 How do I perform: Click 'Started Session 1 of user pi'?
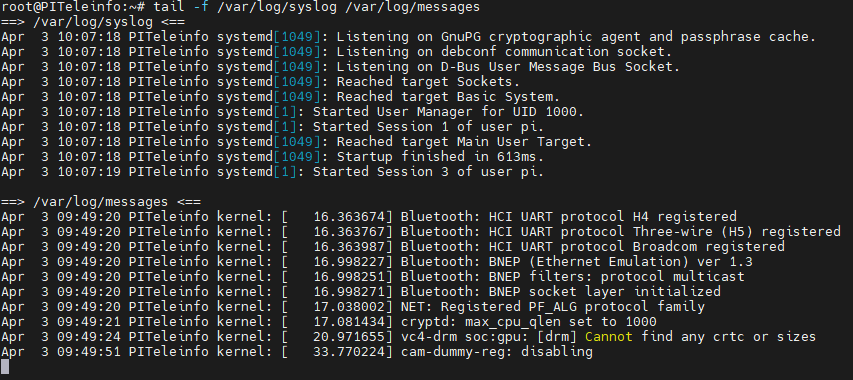273,127
